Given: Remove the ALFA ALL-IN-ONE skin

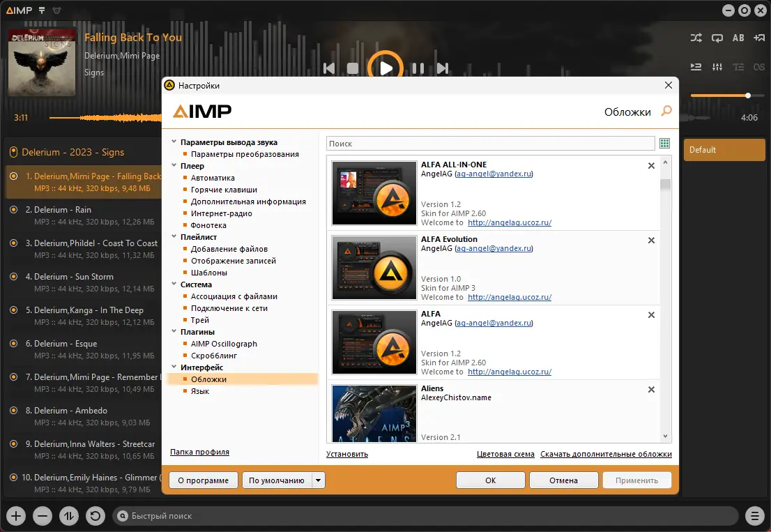Looking at the screenshot, I should [x=651, y=166].
